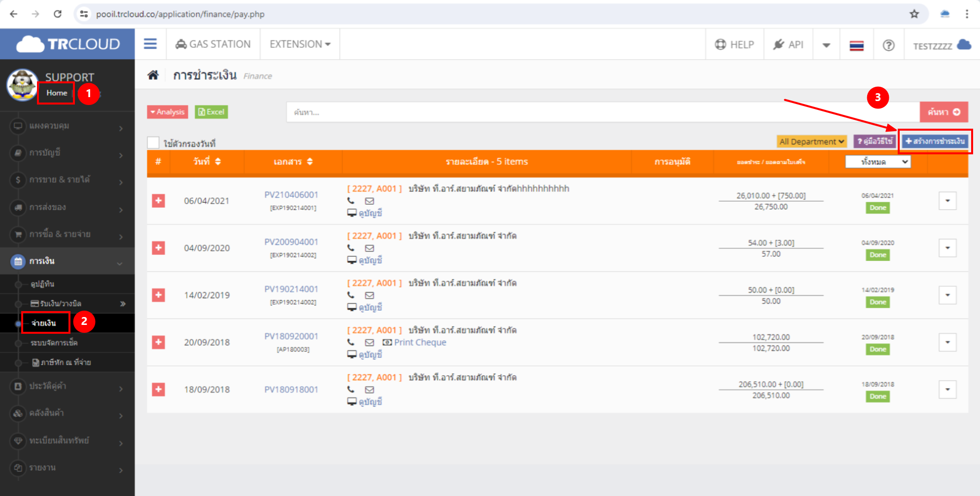Open the Analysis dropdown button
The width and height of the screenshot is (980, 496).
[x=168, y=112]
